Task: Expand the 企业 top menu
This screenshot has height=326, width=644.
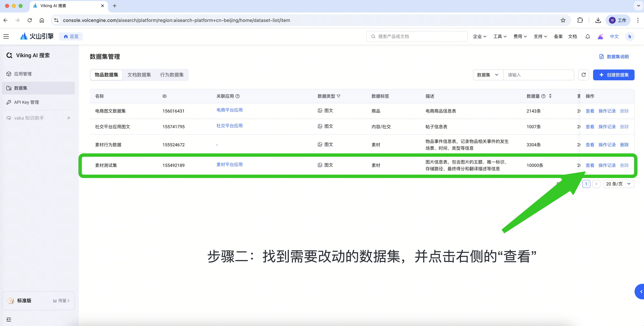Action: click(479, 36)
